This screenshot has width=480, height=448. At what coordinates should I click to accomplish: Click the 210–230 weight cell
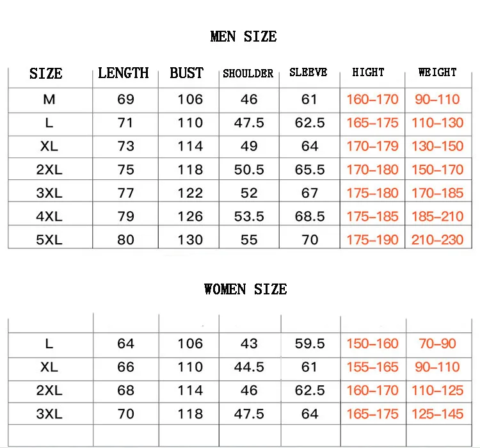coord(437,240)
